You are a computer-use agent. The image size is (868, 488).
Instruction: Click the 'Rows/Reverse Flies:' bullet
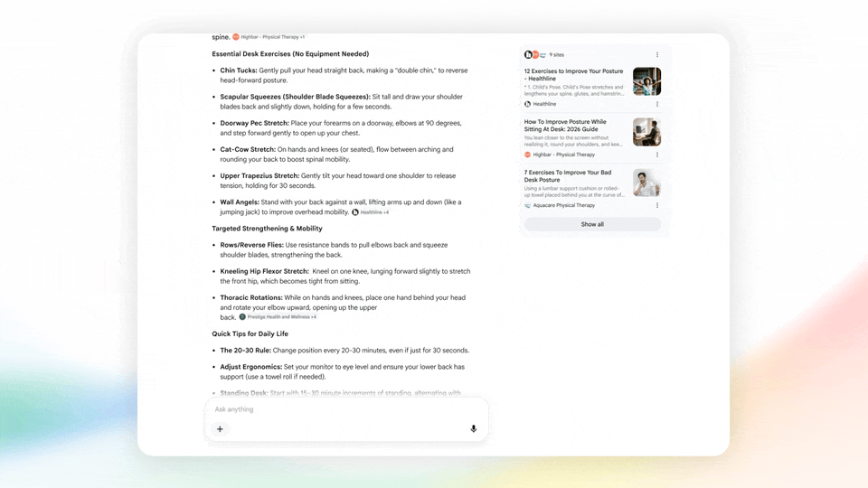point(251,245)
